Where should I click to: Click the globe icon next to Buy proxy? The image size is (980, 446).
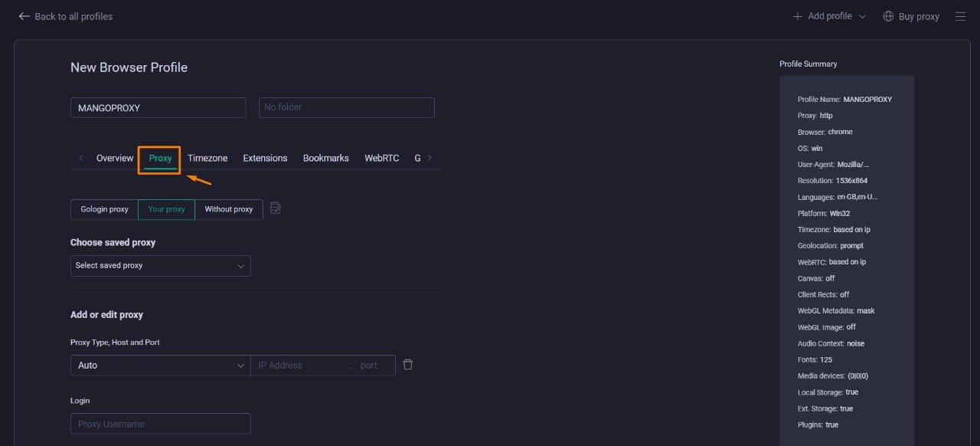pos(887,15)
